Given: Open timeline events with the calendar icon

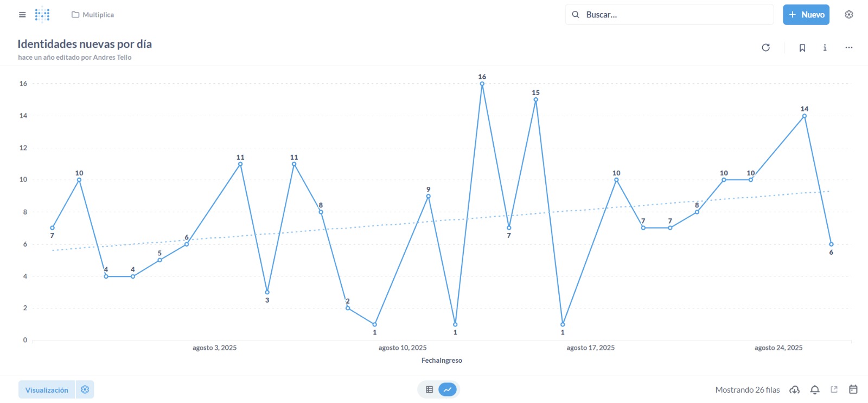Looking at the screenshot, I should [853, 389].
